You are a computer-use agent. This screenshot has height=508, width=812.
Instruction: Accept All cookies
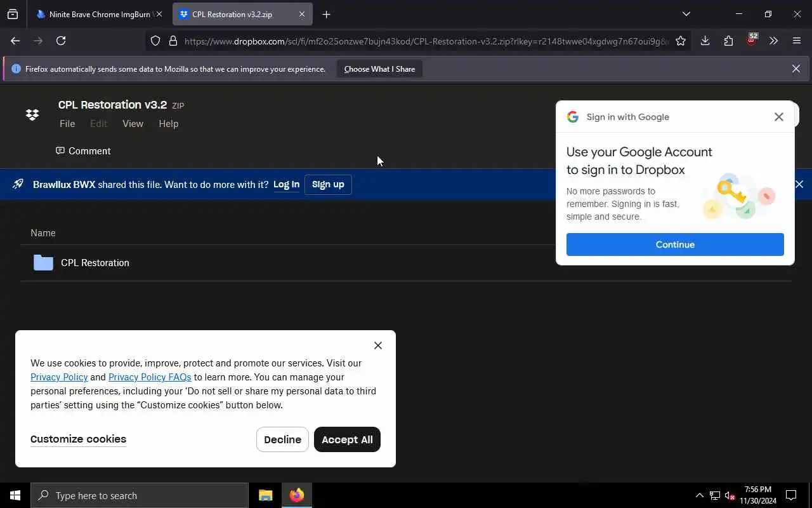(347, 439)
